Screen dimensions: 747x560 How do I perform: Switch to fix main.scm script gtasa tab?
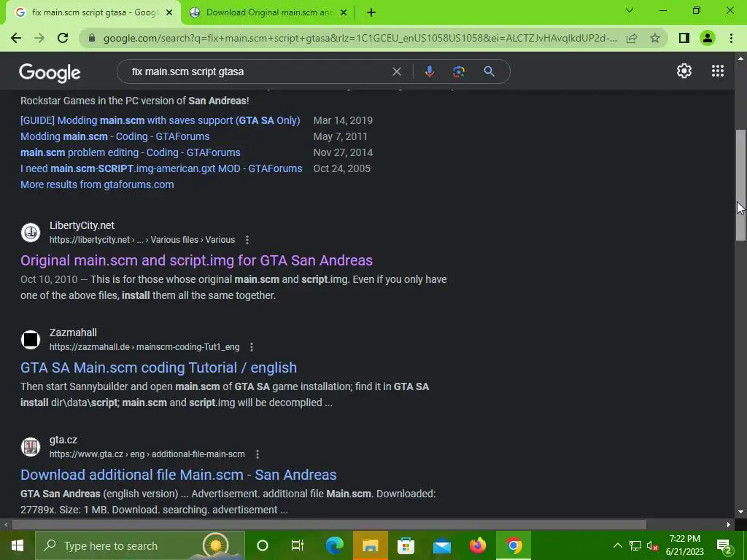(x=94, y=12)
